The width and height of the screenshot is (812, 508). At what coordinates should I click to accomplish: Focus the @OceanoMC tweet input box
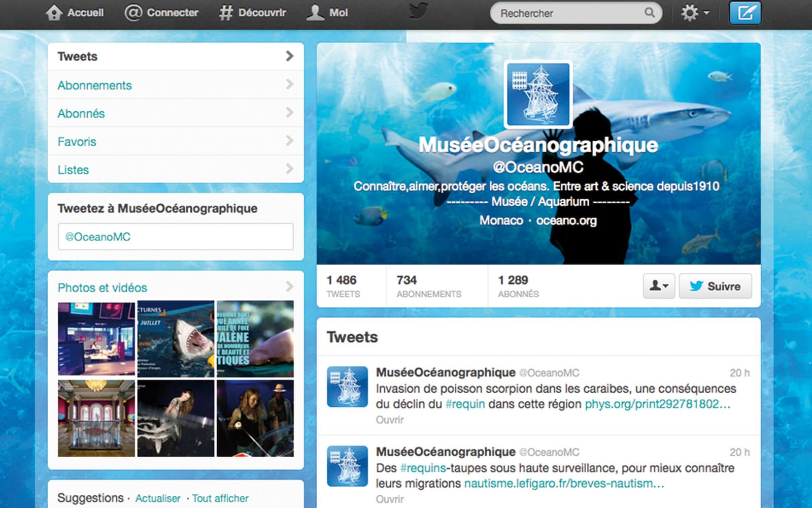point(175,237)
